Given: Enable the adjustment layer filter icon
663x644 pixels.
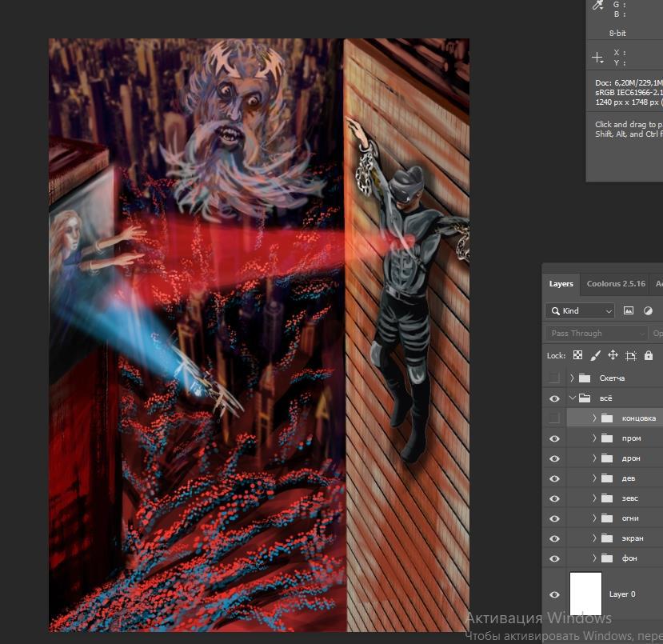Looking at the screenshot, I should [x=648, y=310].
